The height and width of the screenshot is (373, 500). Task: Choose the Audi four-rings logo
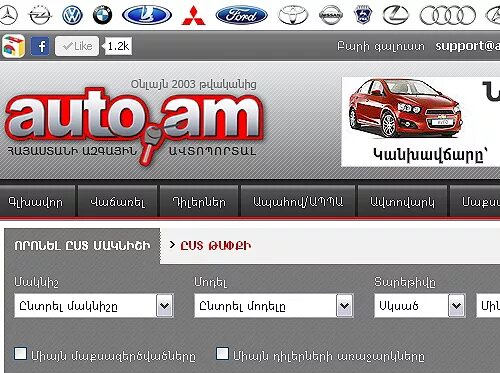448,15
